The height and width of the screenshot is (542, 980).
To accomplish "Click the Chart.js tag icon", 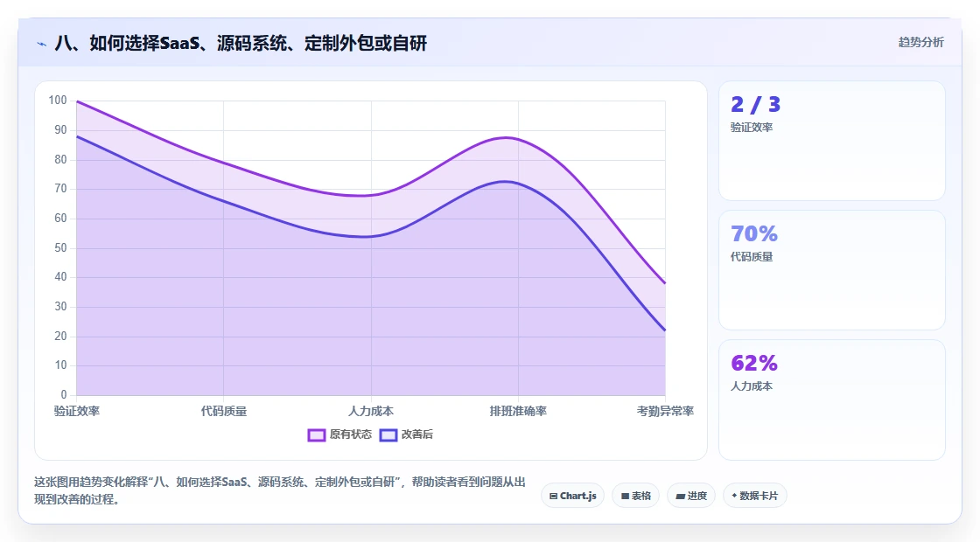I will point(553,496).
